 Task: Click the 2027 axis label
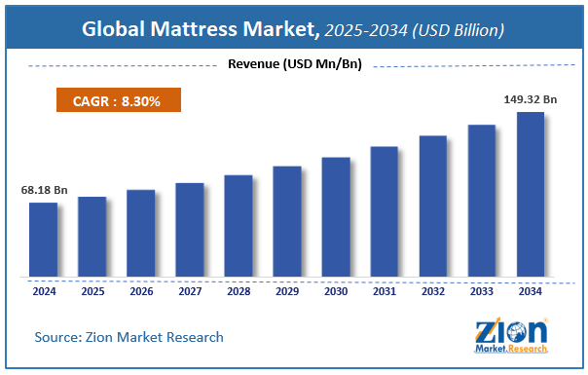coord(190,291)
